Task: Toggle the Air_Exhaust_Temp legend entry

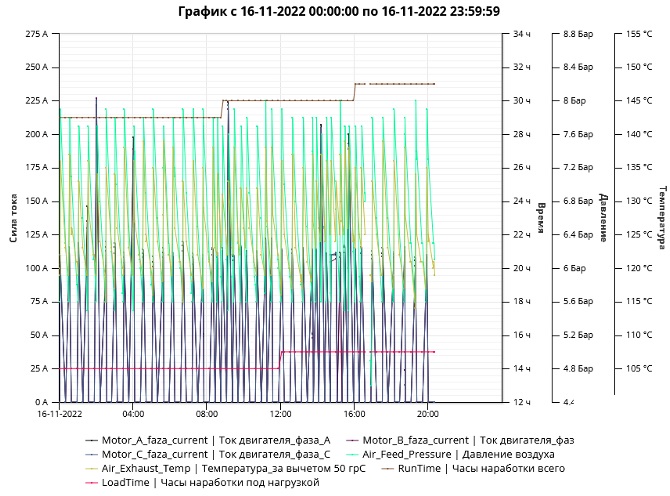Action: click(226, 469)
